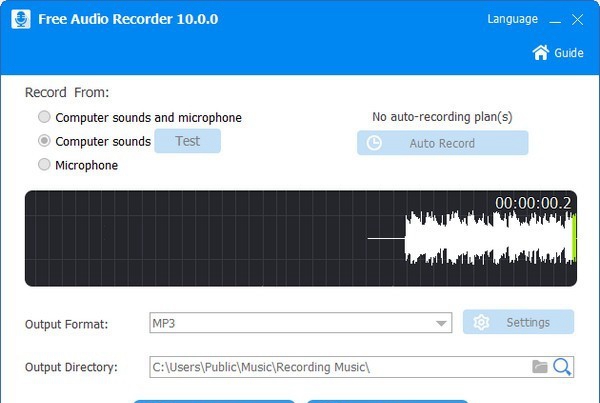
Task: Select the Computer sounds radio button
Action: [x=44, y=140]
